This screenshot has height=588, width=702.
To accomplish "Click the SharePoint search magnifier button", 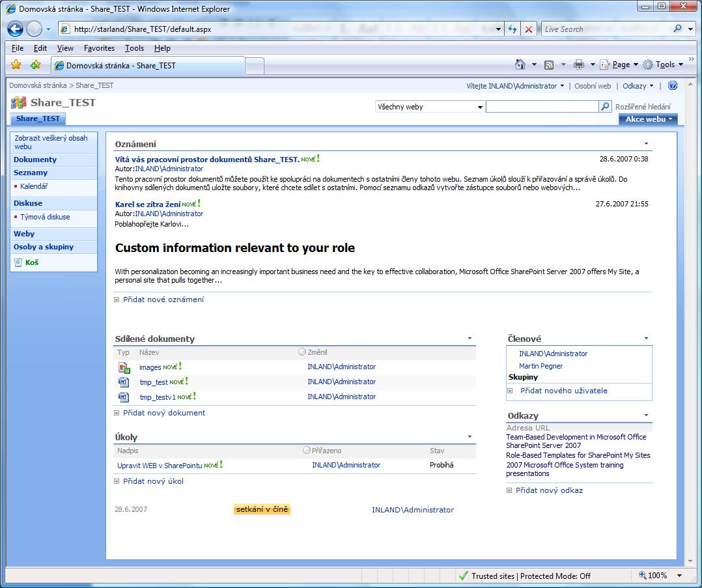I will point(606,107).
